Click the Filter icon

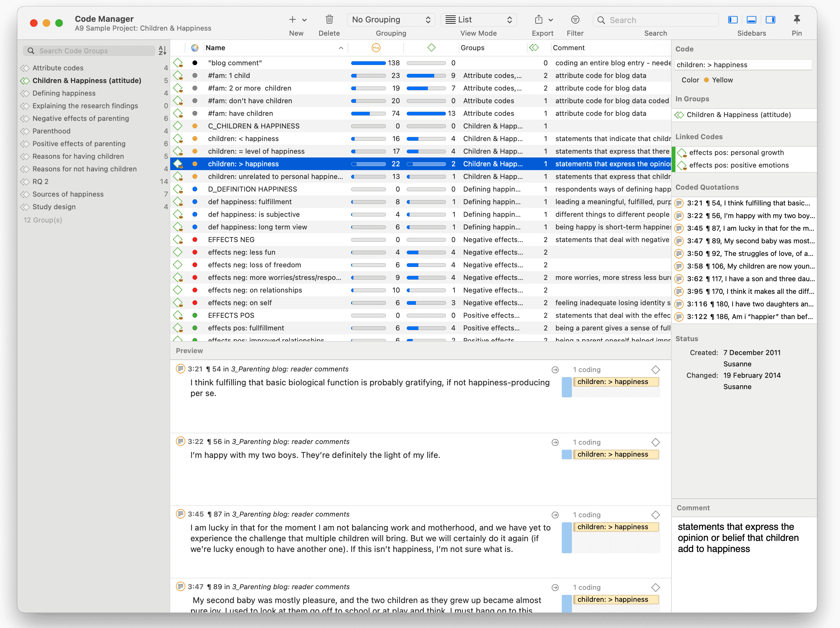pos(575,20)
